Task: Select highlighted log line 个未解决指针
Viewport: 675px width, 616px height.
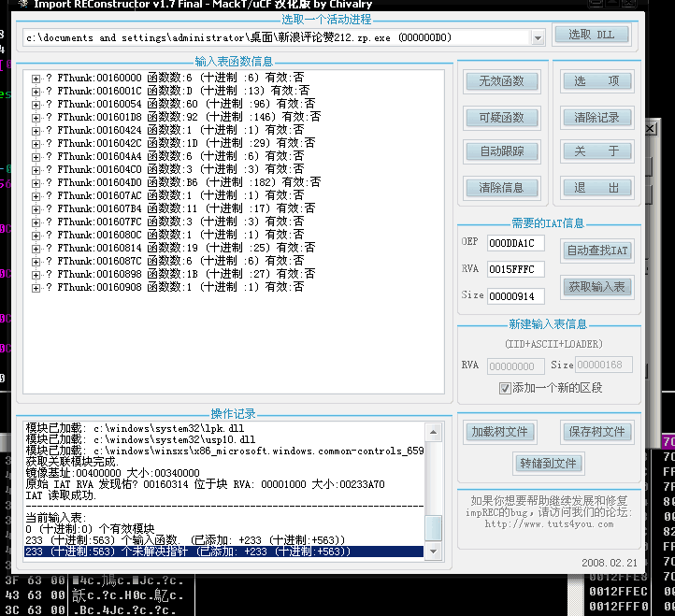Action: pos(223,552)
